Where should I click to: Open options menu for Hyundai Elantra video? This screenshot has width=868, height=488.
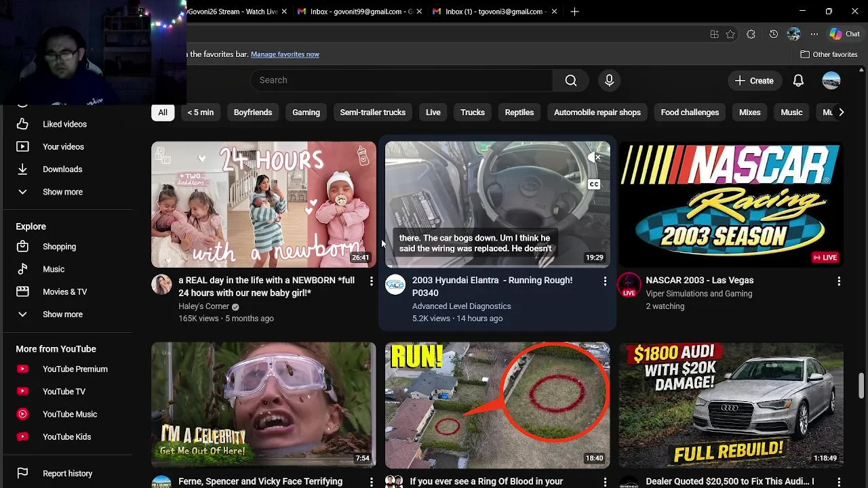(605, 281)
